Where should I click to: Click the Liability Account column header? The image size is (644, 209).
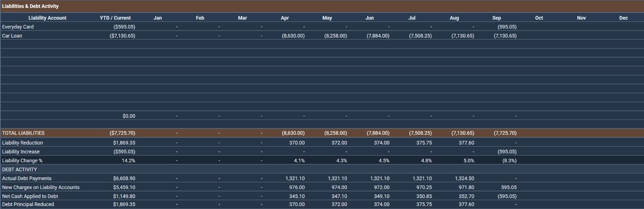[x=47, y=18]
